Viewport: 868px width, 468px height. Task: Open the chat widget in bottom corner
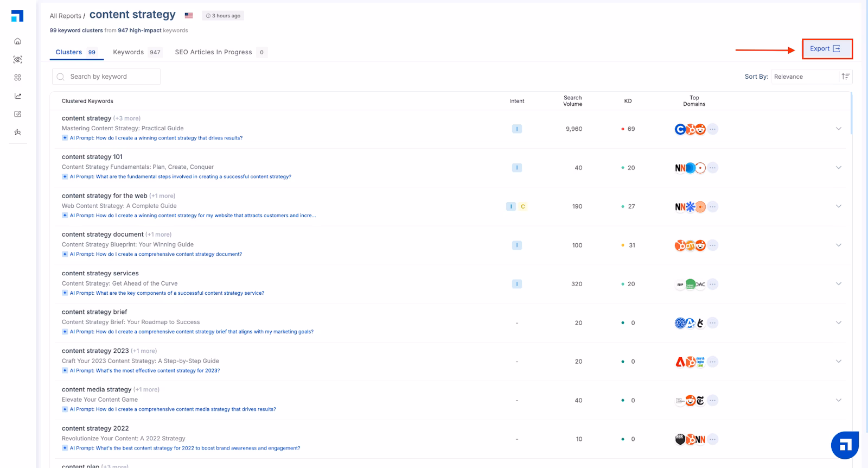[845, 445]
